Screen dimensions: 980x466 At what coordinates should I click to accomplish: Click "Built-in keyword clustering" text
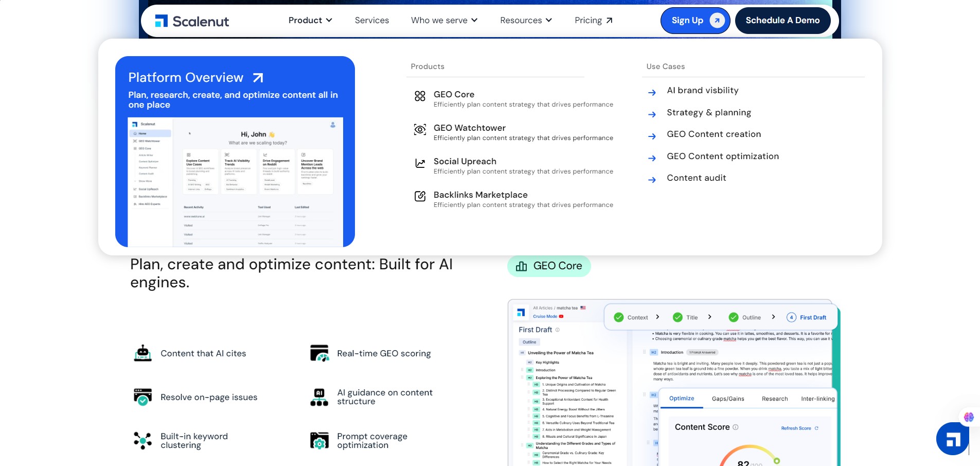(194, 441)
